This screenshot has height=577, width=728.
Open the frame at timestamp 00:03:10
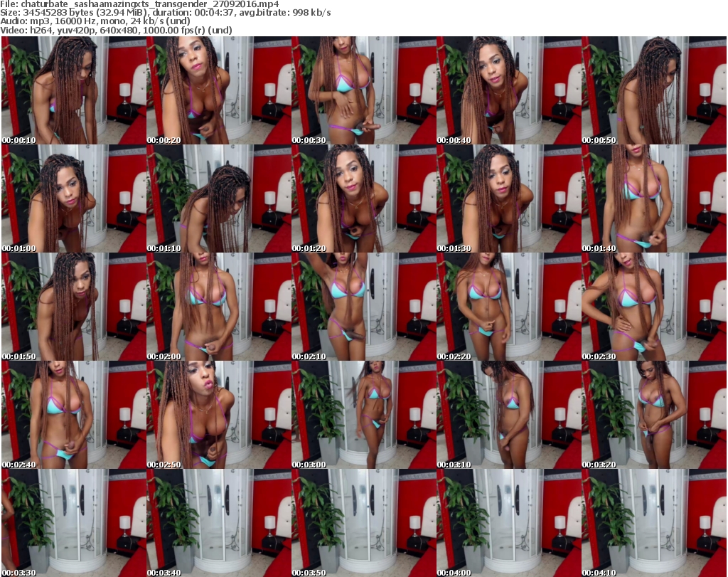pyautogui.click(x=508, y=415)
